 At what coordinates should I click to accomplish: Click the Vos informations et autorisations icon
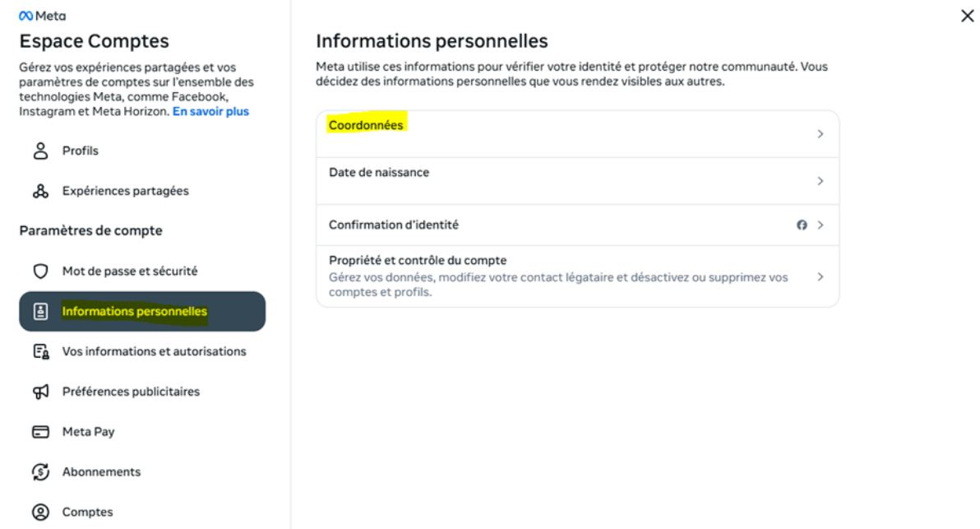point(37,351)
